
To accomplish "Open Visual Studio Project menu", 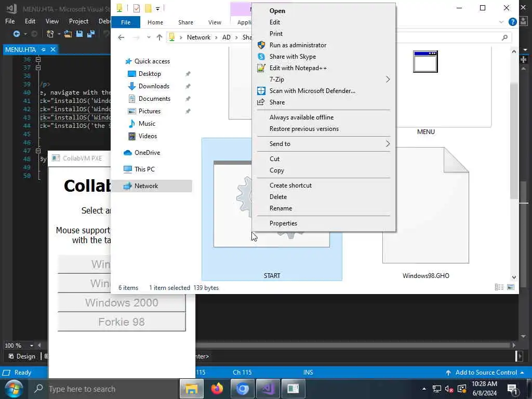I will point(78,21).
